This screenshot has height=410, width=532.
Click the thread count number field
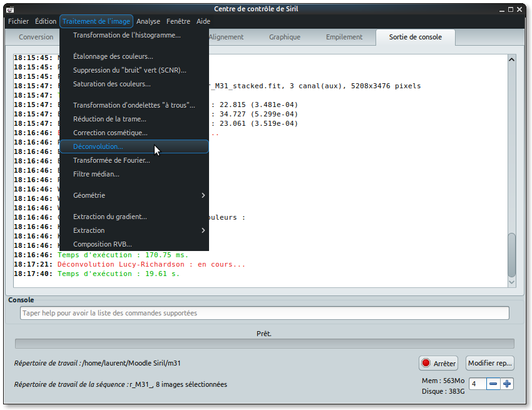click(477, 384)
